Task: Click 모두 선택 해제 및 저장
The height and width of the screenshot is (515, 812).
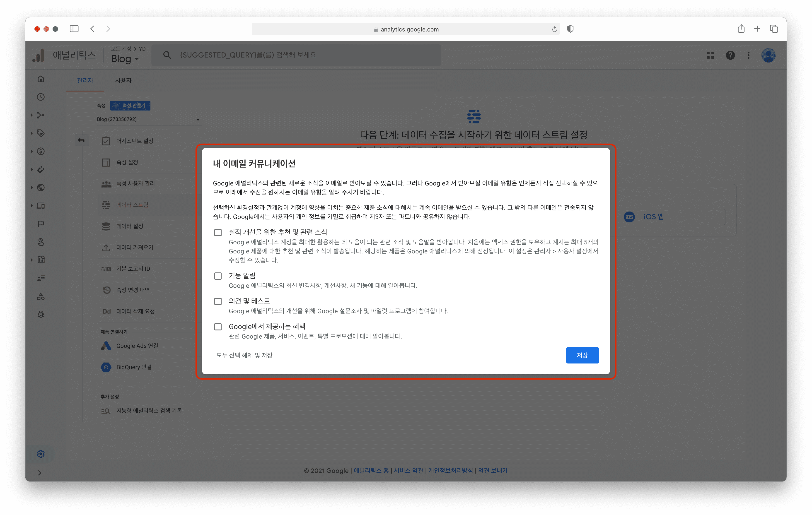Action: coord(244,355)
